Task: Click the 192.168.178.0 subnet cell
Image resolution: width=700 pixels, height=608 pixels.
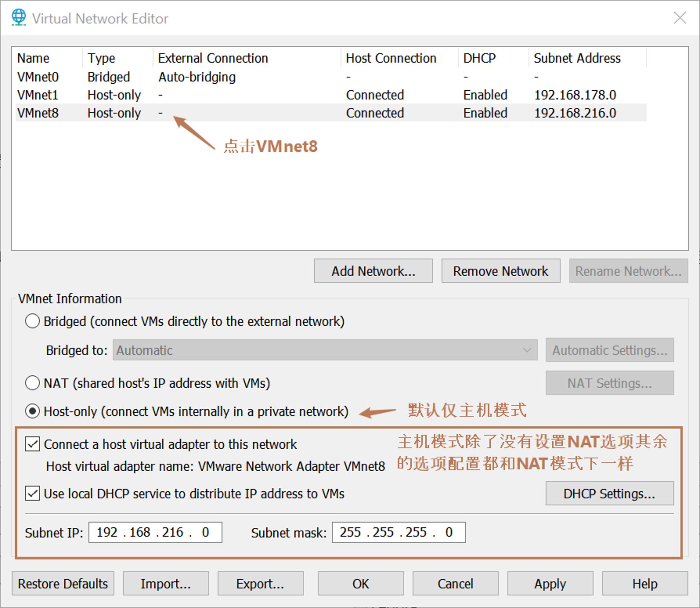Action: 575,95
